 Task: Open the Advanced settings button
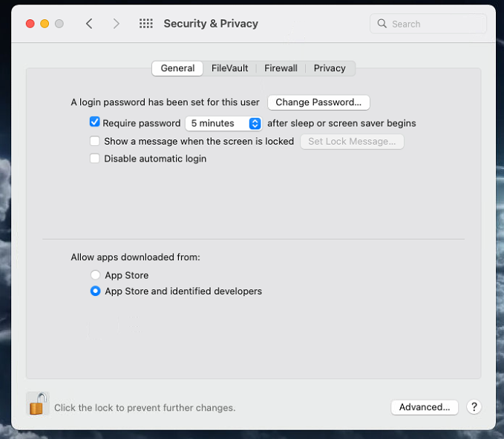click(425, 407)
